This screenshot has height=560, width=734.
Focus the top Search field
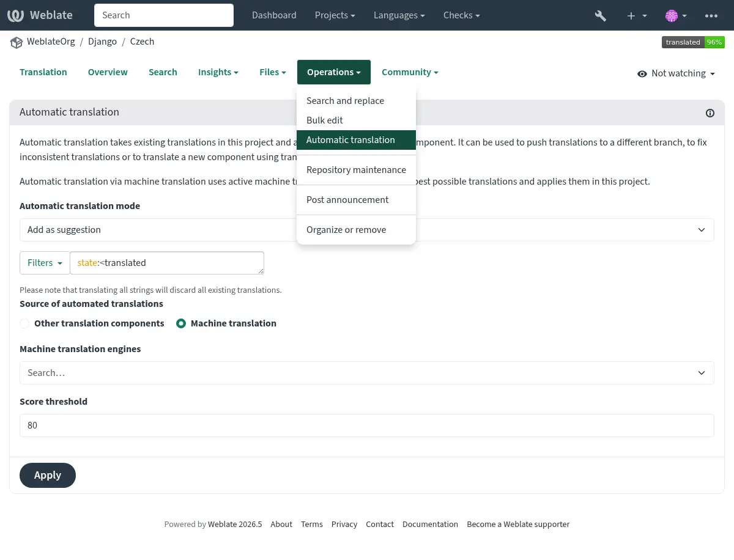click(164, 15)
